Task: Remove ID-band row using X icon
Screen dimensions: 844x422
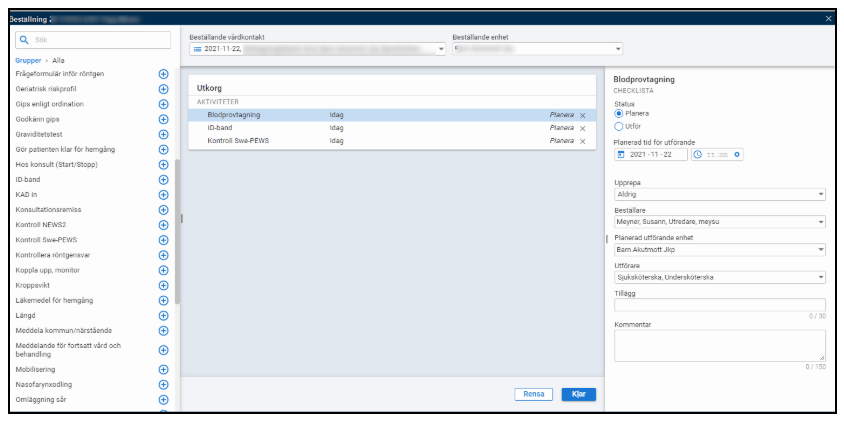Action: point(583,128)
